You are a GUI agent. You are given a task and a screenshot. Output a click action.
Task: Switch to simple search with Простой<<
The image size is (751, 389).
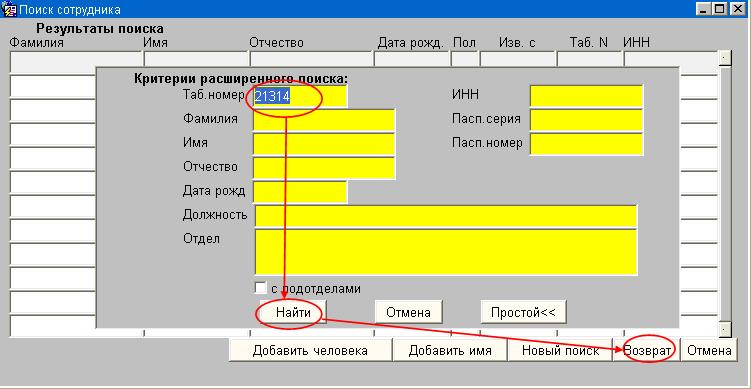coord(523,312)
